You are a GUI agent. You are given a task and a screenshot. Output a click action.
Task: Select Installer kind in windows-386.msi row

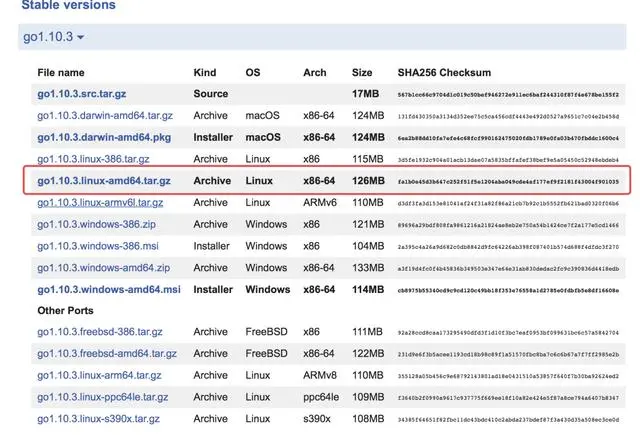click(x=211, y=246)
